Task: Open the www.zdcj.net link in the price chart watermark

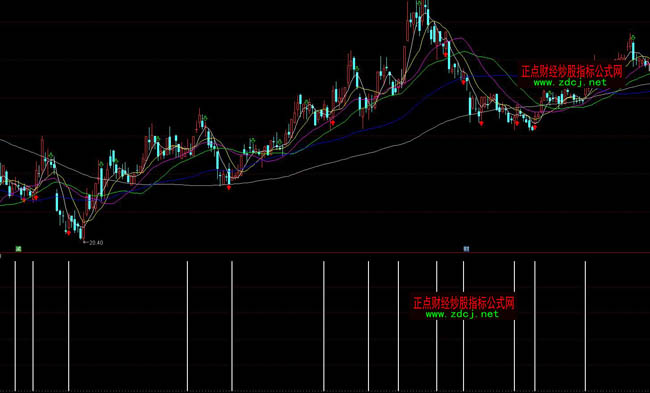Action: point(570,82)
